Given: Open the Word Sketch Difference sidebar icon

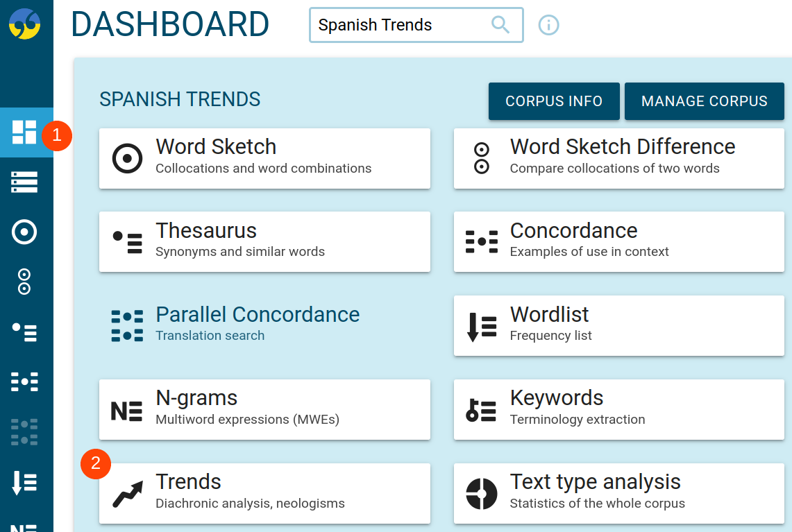Looking at the screenshot, I should (x=24, y=282).
